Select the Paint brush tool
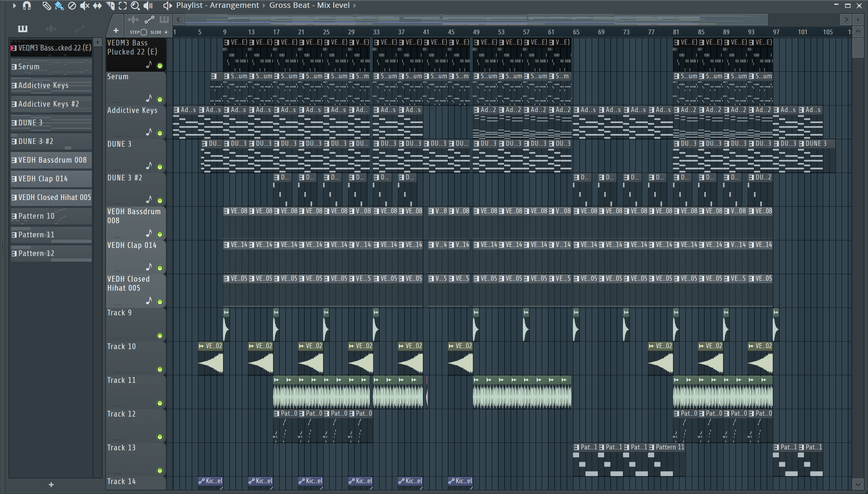This screenshot has width=868, height=494. point(59,6)
